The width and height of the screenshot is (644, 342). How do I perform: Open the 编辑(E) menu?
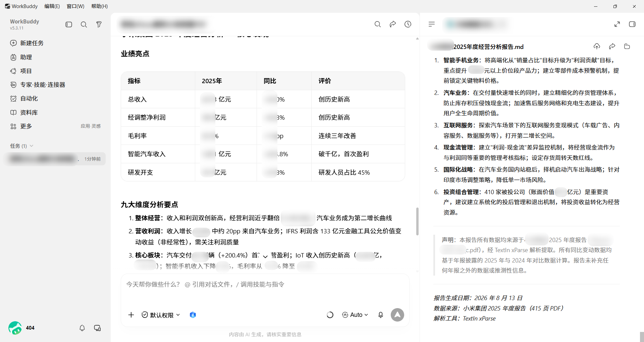coord(52,6)
